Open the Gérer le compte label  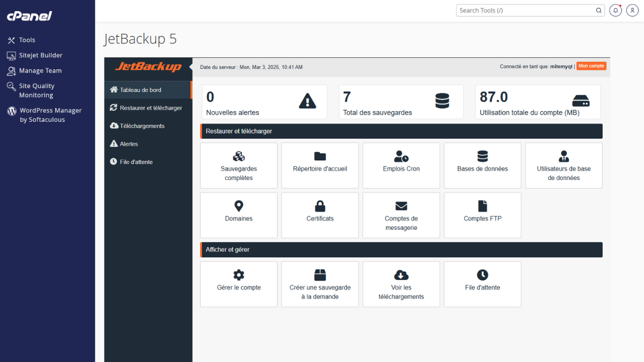point(239,288)
